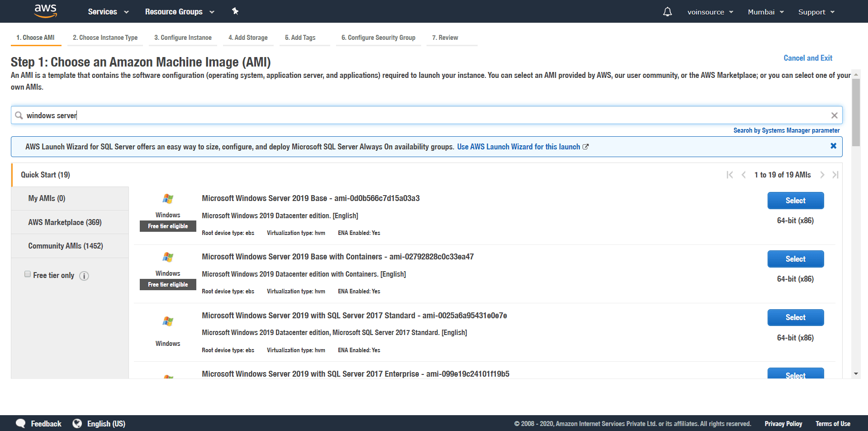Click the SQL Server 2017 Standard AMI title
Viewport: 868px width, 431px height.
[354, 316]
